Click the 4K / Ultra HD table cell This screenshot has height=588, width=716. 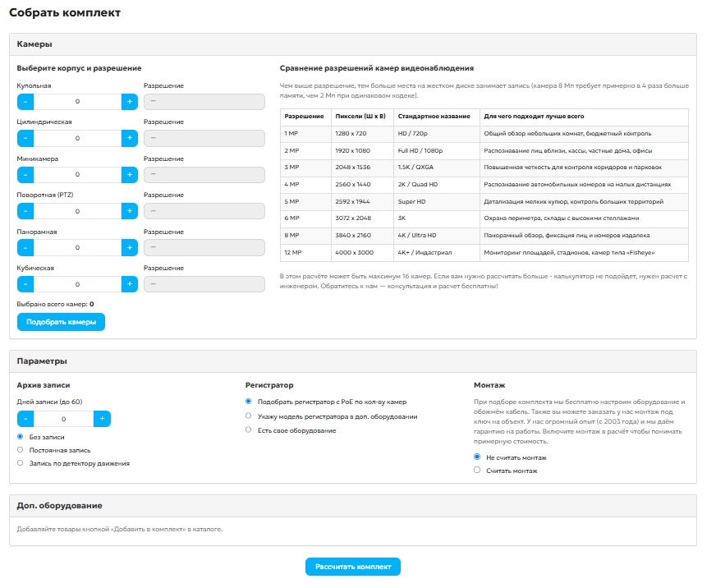point(437,236)
